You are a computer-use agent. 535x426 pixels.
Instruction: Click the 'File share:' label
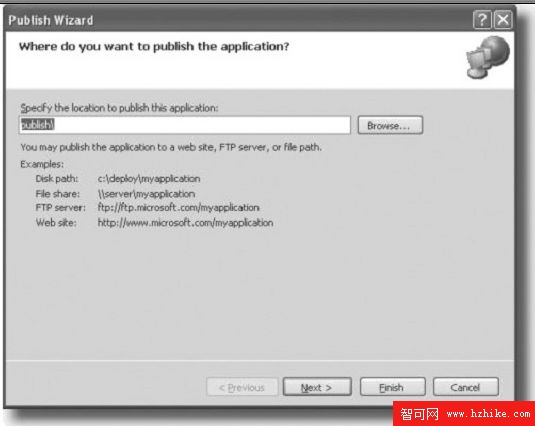tap(57, 194)
